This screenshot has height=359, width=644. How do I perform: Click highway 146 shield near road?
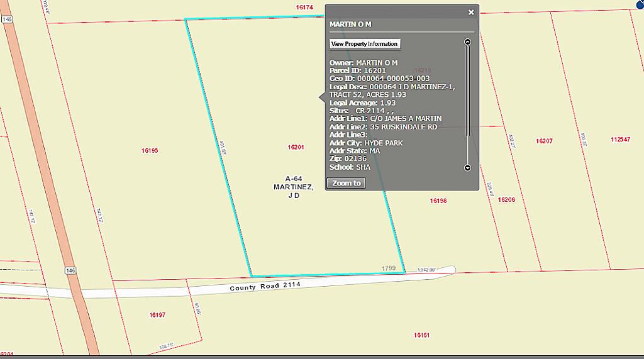(70, 271)
